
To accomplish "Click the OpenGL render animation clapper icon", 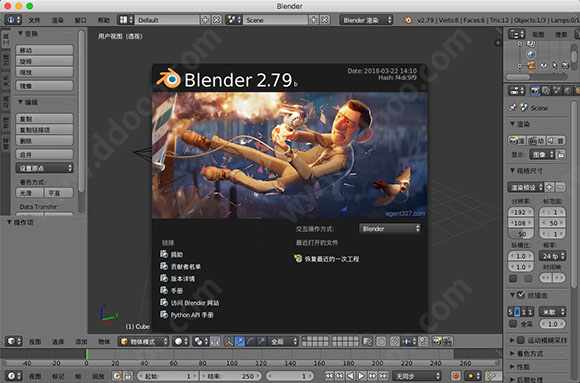I will tap(448, 341).
